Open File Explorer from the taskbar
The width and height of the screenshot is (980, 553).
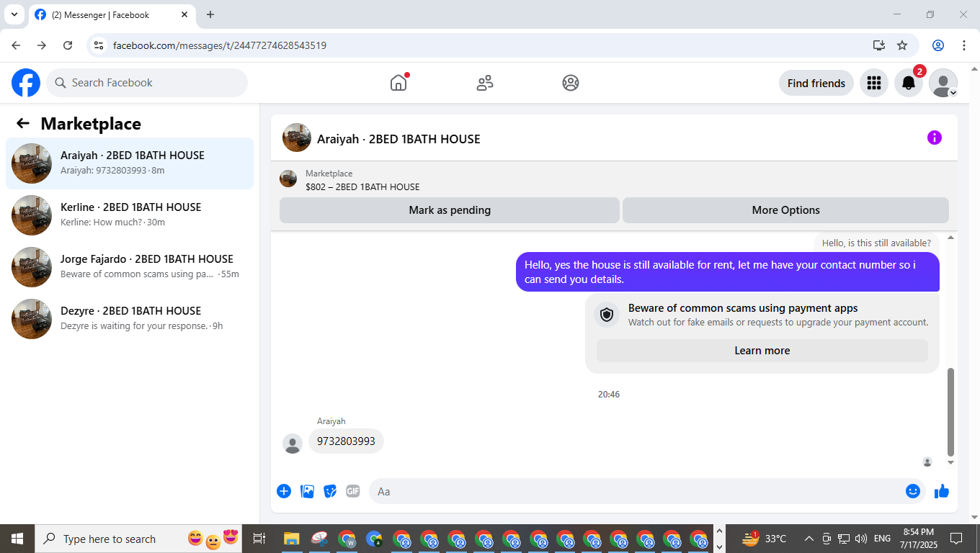coord(291,539)
